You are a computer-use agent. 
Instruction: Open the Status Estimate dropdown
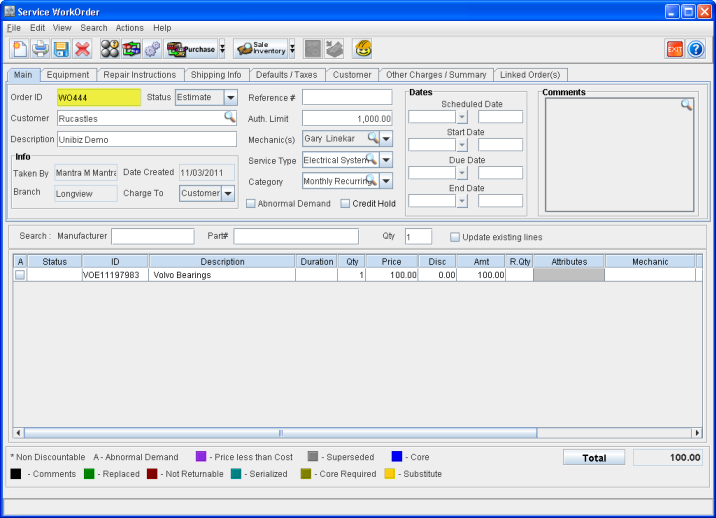pyautogui.click(x=231, y=97)
